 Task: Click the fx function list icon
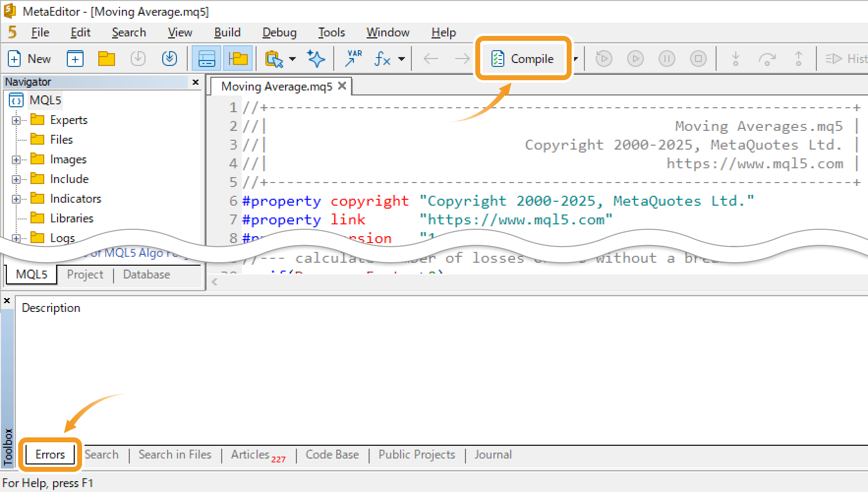(382, 59)
